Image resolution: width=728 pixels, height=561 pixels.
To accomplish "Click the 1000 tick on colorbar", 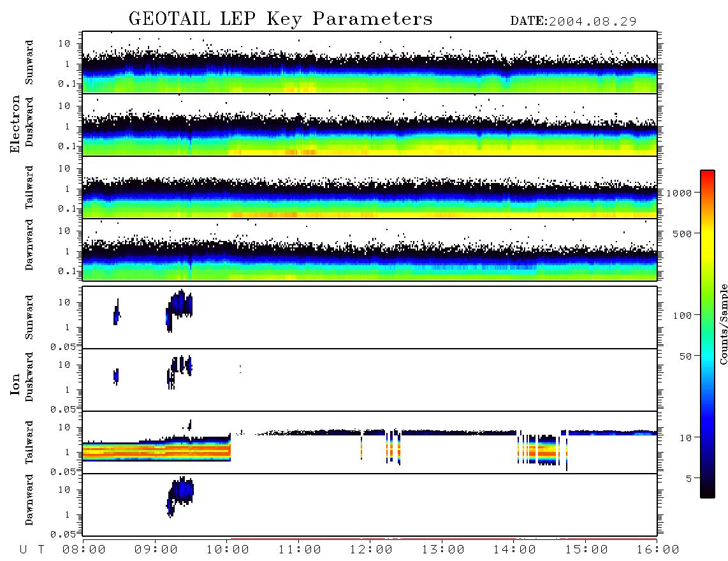I will click(x=679, y=193).
